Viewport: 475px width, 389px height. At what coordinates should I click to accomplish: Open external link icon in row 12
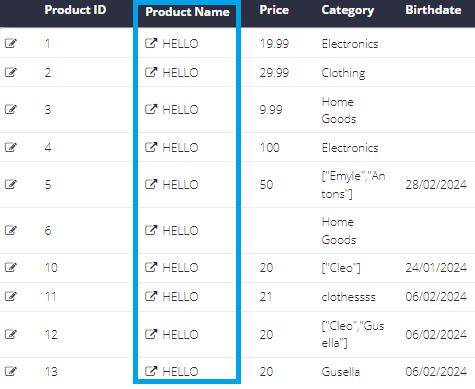151,334
